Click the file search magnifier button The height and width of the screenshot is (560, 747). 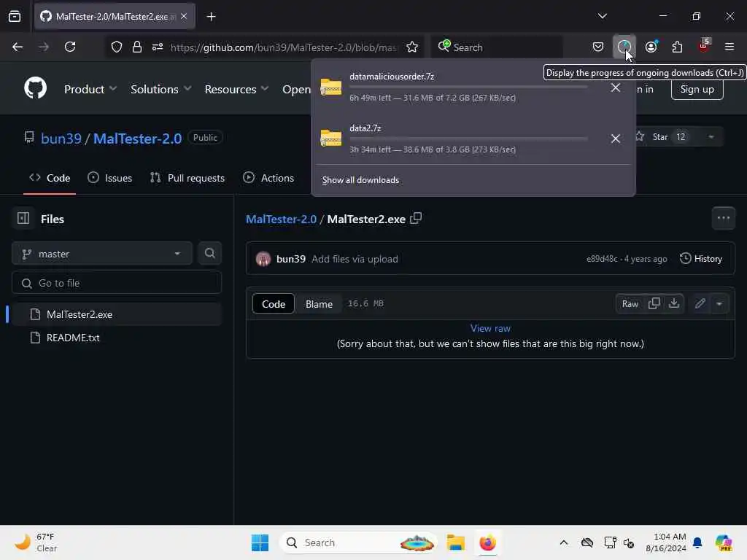coord(209,253)
